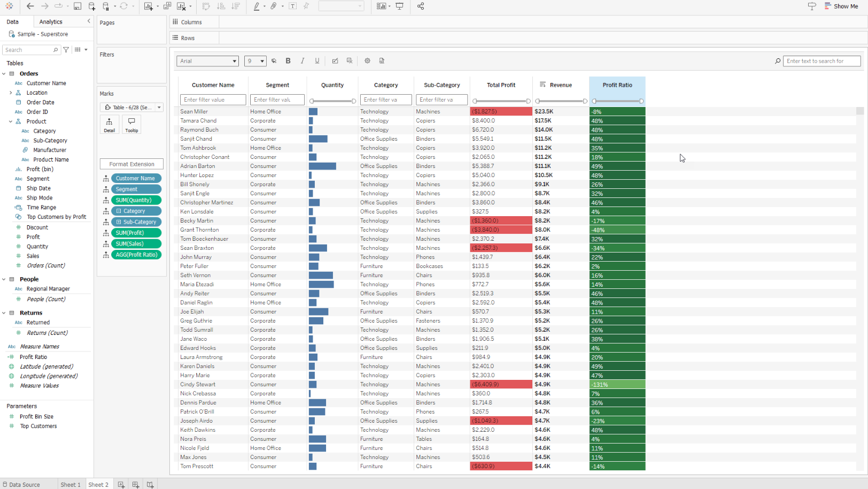The image size is (868, 489).
Task: Click the table settings gear icon
Action: (x=367, y=61)
